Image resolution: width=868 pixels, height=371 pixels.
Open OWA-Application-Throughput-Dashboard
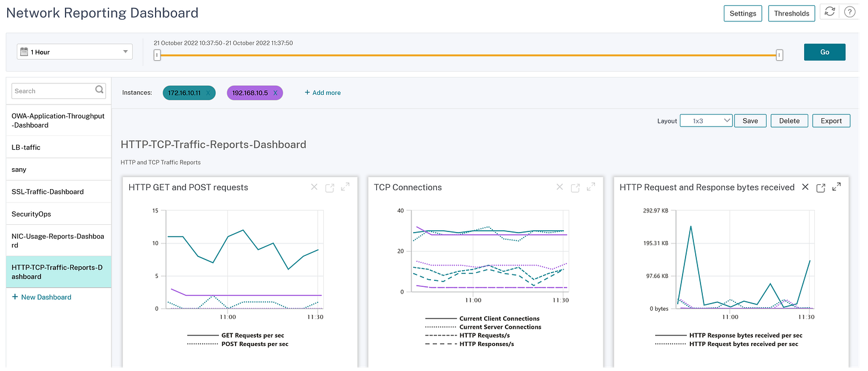[58, 120]
